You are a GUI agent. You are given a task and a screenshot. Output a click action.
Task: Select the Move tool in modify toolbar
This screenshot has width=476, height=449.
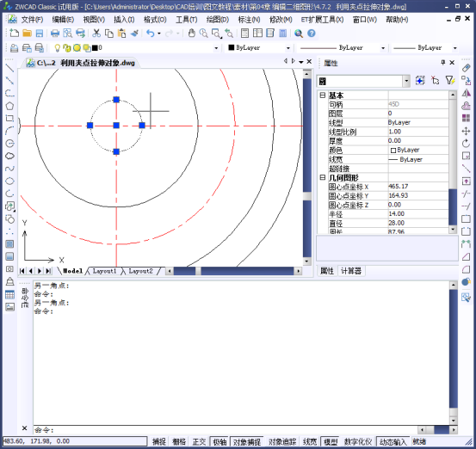[466, 131]
